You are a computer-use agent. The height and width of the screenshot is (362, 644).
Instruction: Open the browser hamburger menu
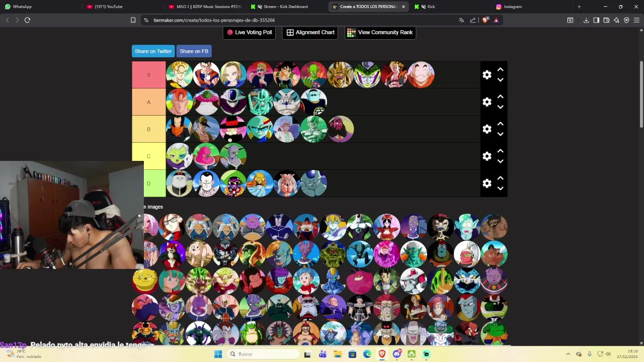pos(636,20)
